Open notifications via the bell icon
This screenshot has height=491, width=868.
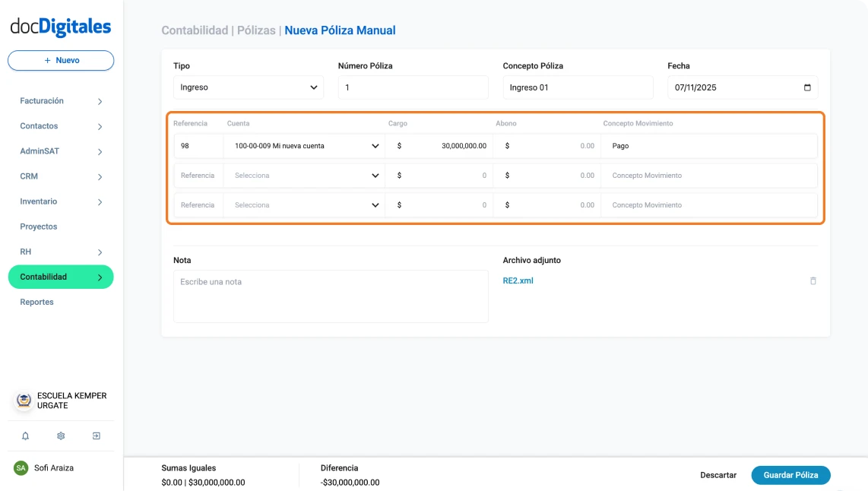[26, 436]
